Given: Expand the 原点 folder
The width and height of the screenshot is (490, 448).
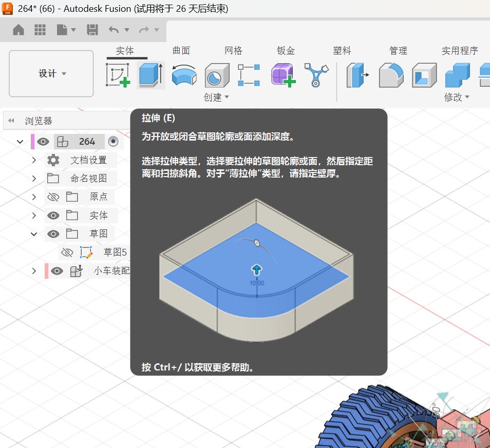Looking at the screenshot, I should tap(34, 197).
